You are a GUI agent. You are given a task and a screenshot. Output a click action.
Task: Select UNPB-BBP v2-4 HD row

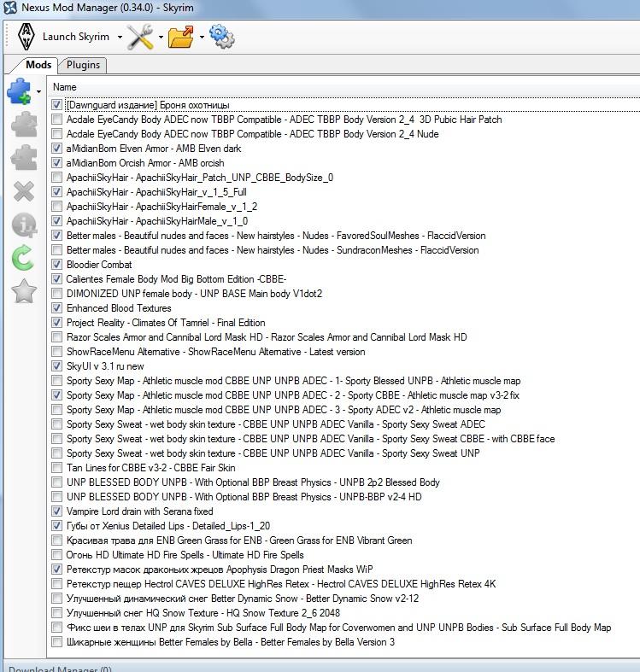[x=244, y=497]
